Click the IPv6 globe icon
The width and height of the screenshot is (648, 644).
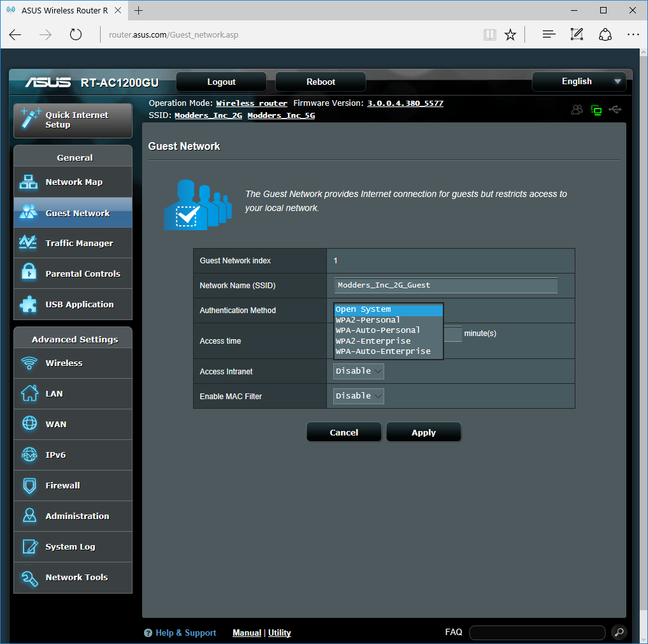coord(29,454)
